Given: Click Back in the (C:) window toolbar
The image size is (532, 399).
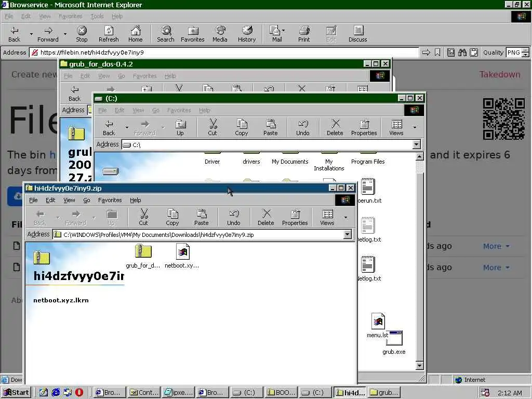Looking at the screenshot, I should 109,128.
